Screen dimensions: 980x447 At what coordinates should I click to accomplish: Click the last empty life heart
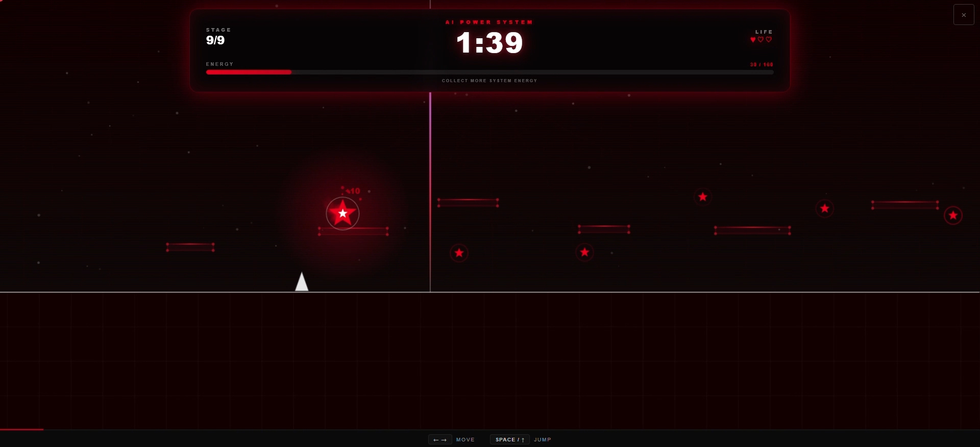pyautogui.click(x=769, y=40)
